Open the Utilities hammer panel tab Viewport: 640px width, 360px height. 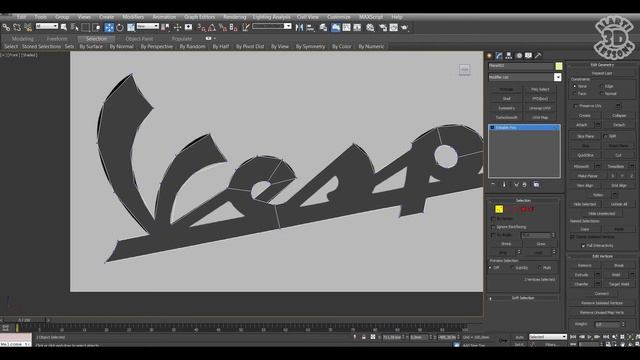point(538,56)
